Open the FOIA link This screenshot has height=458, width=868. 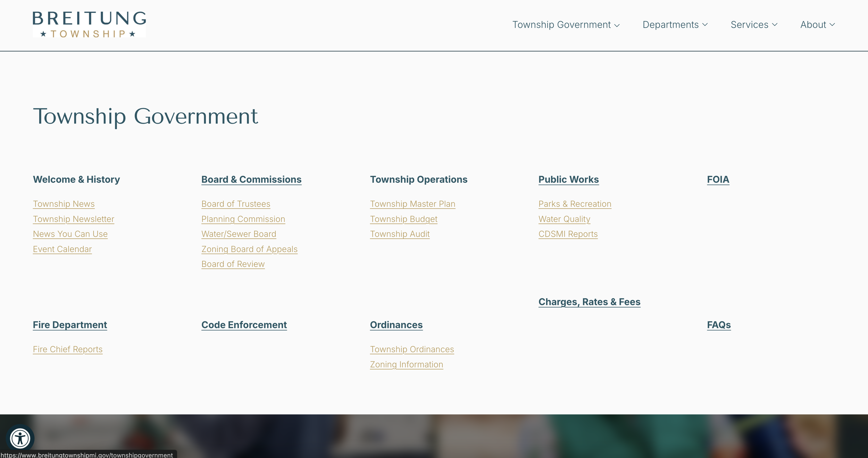coord(718,179)
